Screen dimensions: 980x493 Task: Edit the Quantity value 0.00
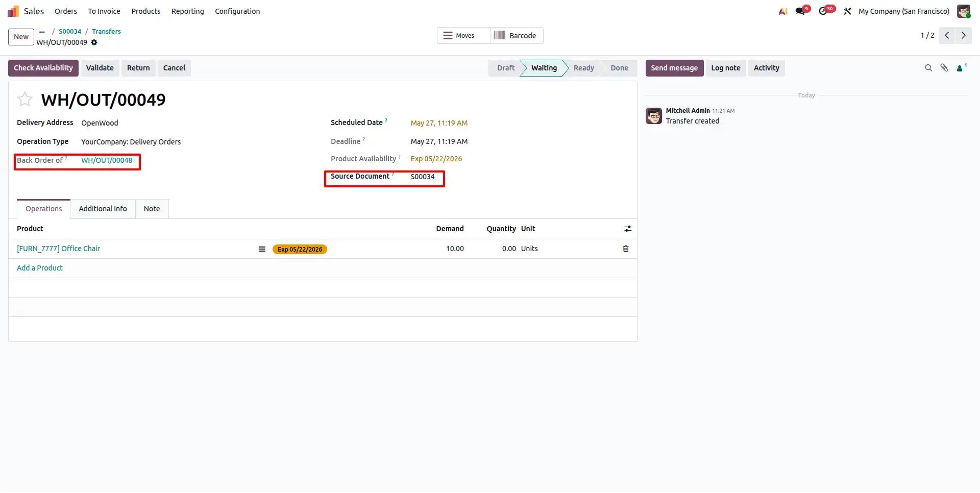[509, 249]
